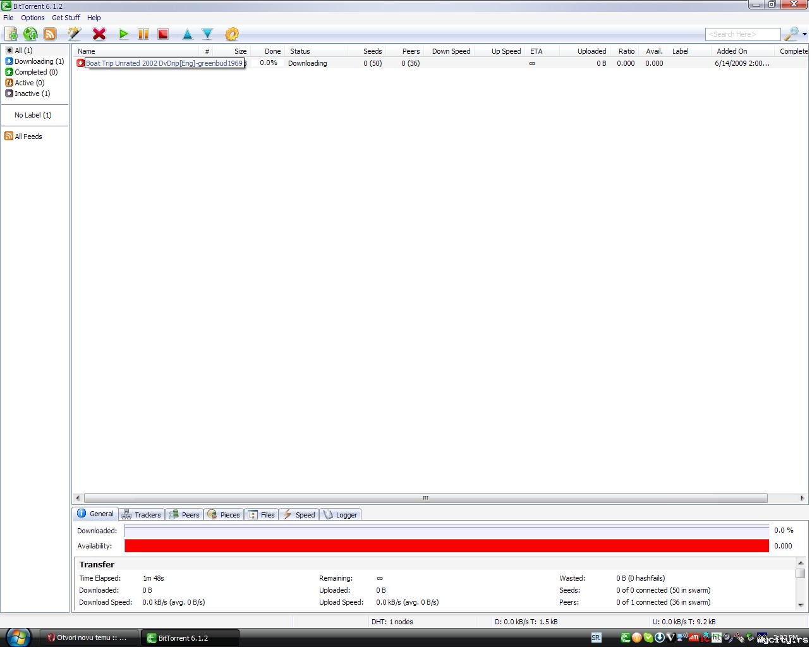The image size is (812, 647).
Task: Sort torrents by the Added On column
Action: point(743,51)
